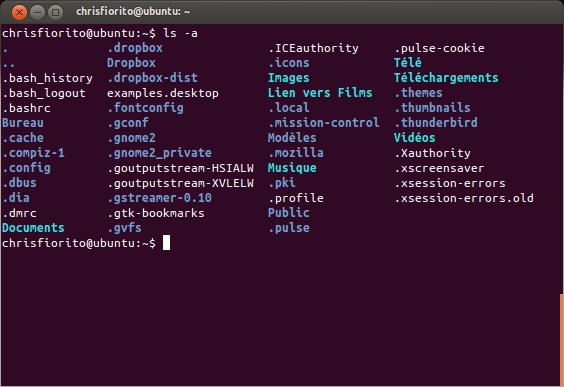
Task: Select the .bashrc entry
Action: point(26,108)
